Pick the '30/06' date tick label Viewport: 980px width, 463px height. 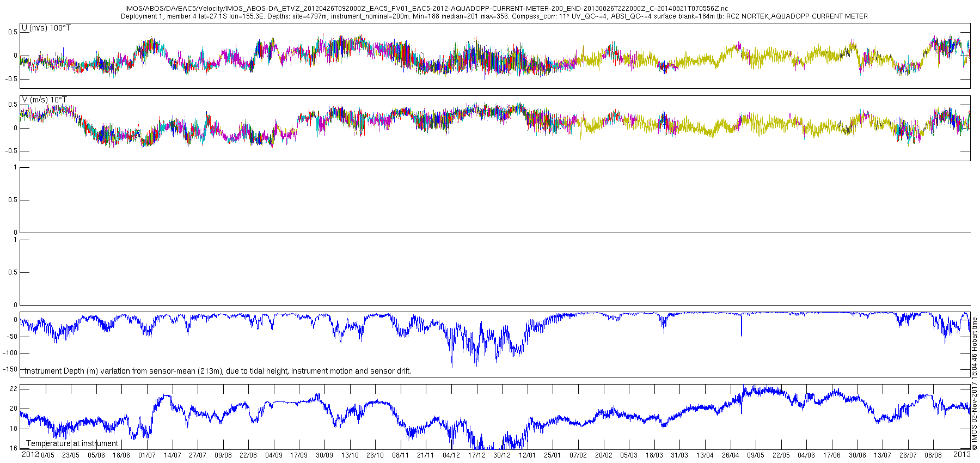857,455
